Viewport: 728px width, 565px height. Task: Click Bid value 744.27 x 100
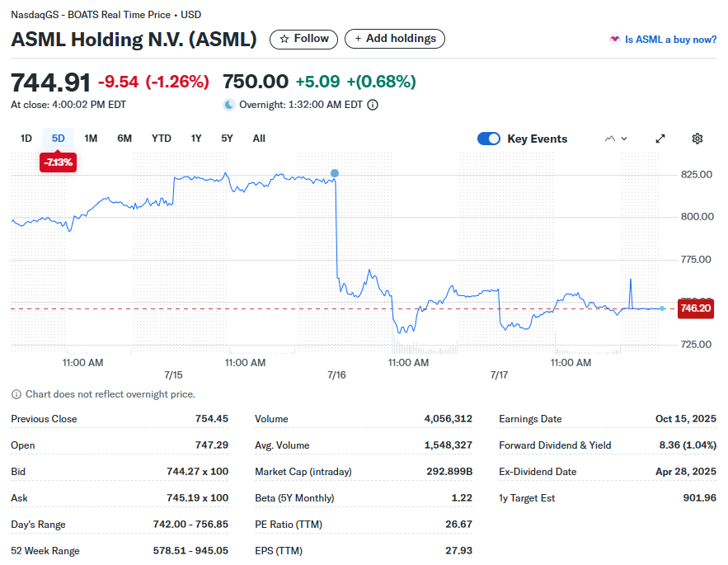click(x=197, y=472)
